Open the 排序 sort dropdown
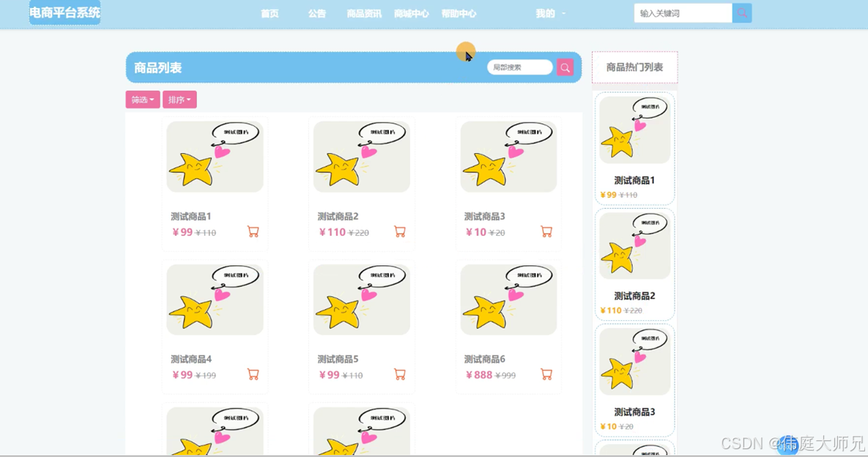 [x=179, y=100]
